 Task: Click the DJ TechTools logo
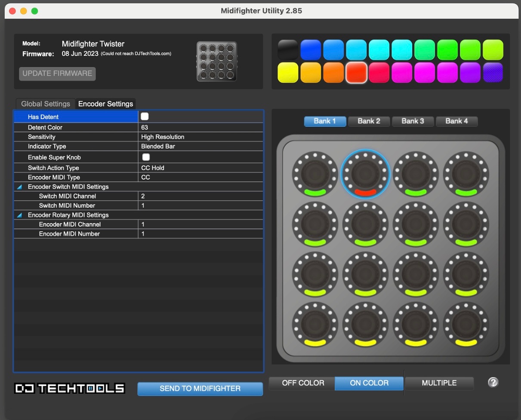[x=70, y=389]
